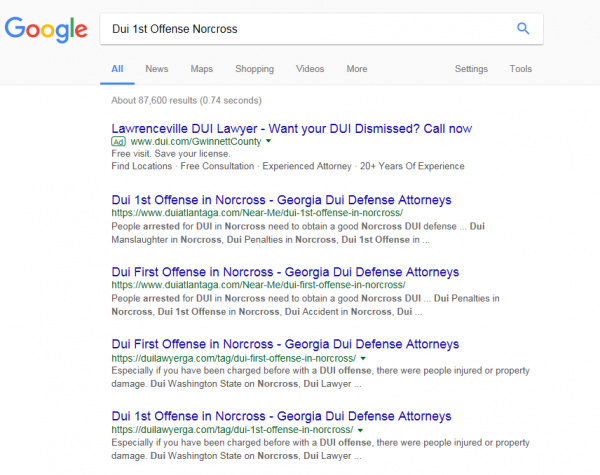The width and height of the screenshot is (600, 475).
Task: Click inside the search query box
Action: click(x=300, y=29)
